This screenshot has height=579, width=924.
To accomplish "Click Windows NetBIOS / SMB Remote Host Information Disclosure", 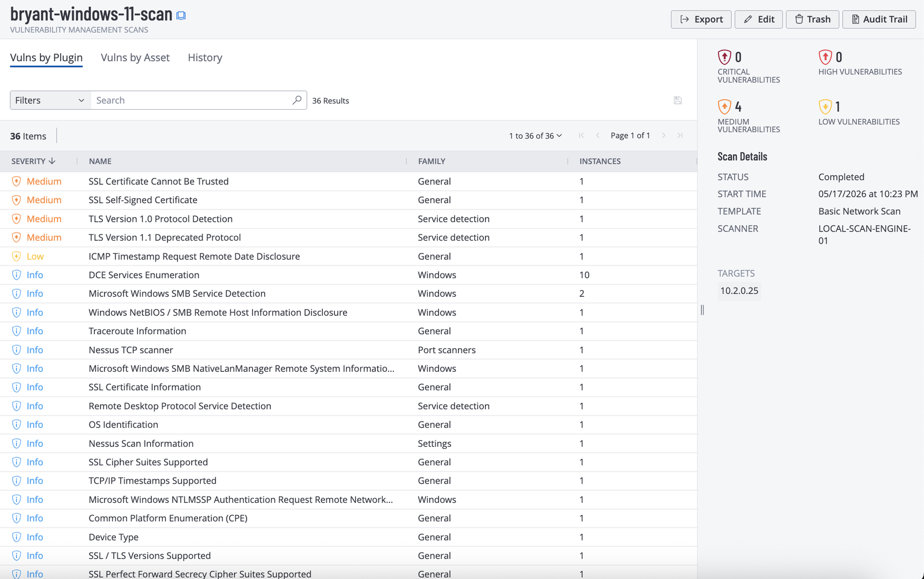I will coord(218,312).
